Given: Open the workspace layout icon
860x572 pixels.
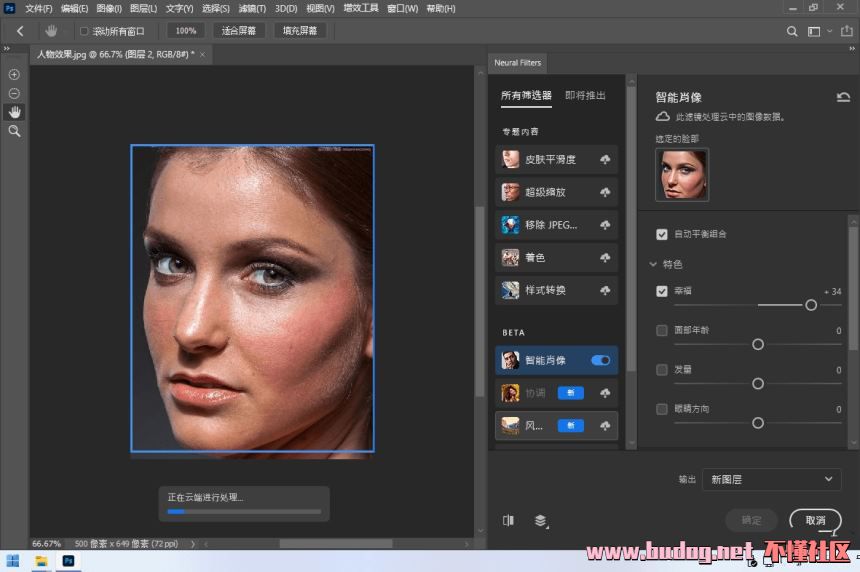Looking at the screenshot, I should click(x=814, y=31).
